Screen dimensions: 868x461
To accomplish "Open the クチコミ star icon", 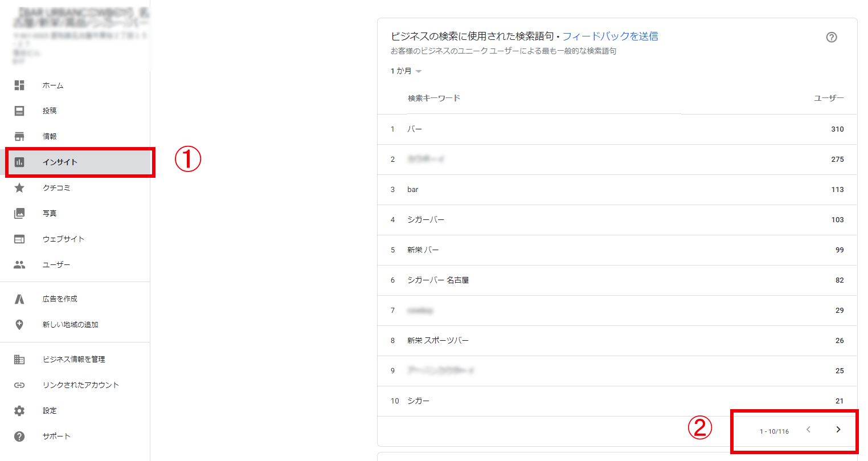I will [19, 187].
